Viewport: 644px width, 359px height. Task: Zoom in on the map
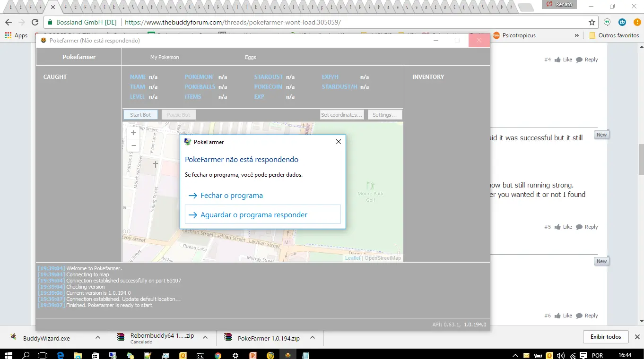[133, 133]
